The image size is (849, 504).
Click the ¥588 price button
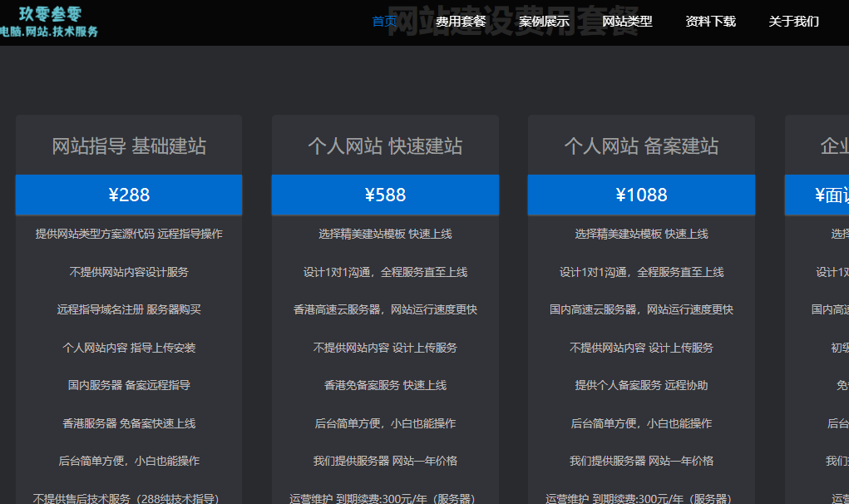tap(385, 195)
